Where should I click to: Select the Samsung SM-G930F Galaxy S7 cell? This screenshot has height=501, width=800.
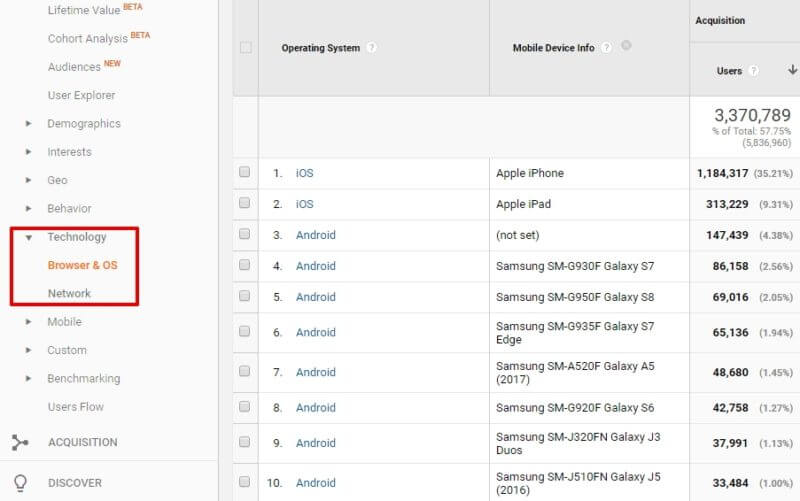click(x=575, y=266)
